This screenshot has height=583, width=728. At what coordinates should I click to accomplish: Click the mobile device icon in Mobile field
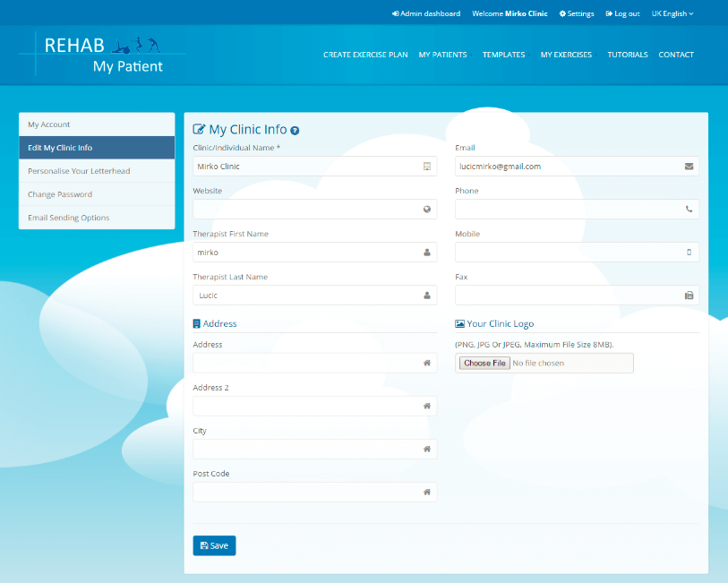coord(689,253)
